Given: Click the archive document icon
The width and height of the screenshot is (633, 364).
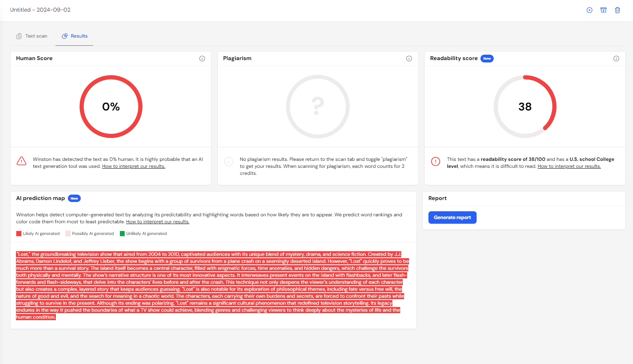Looking at the screenshot, I should (x=603, y=10).
